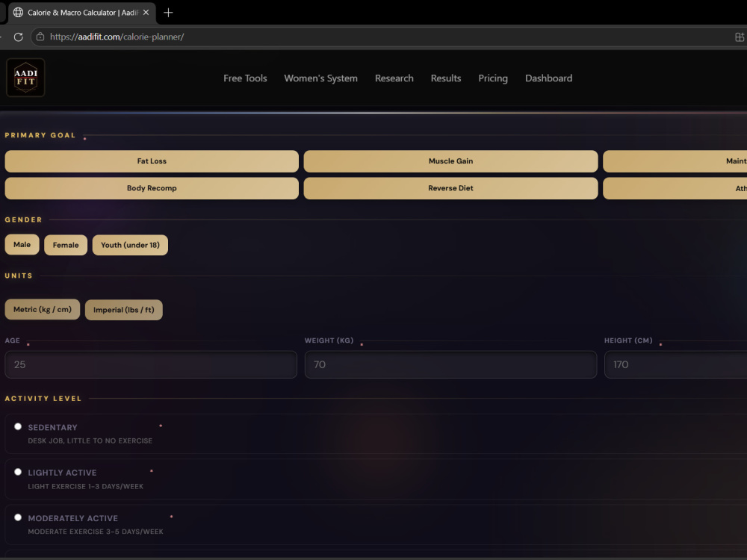This screenshot has width=747, height=560.
Task: Select the Lightly Active radio button
Action: click(x=18, y=472)
